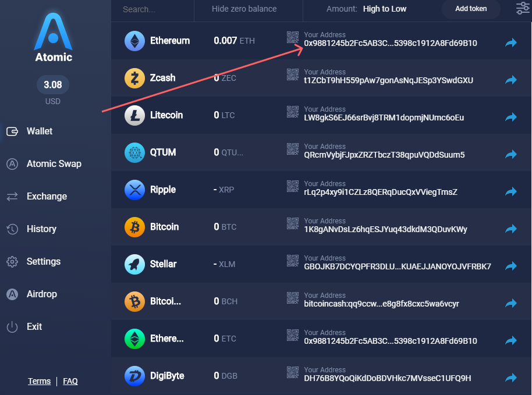This screenshot has width=532, height=395.
Task: Click the DigiByte coin icon
Action: [x=134, y=376]
